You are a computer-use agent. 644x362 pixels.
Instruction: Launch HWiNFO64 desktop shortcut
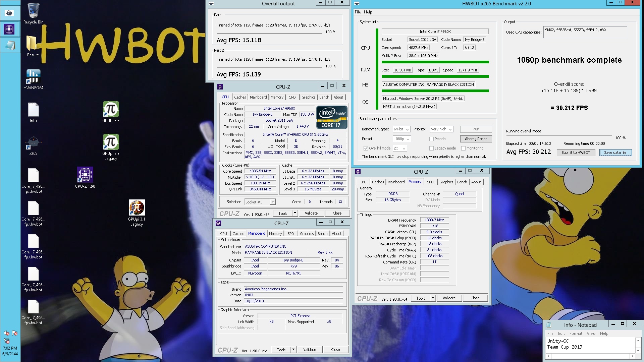tap(33, 79)
